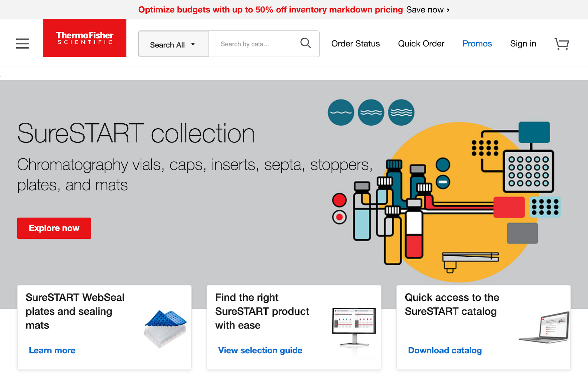Click the Explore now button
Screen dimensions: 588x383
(54, 228)
